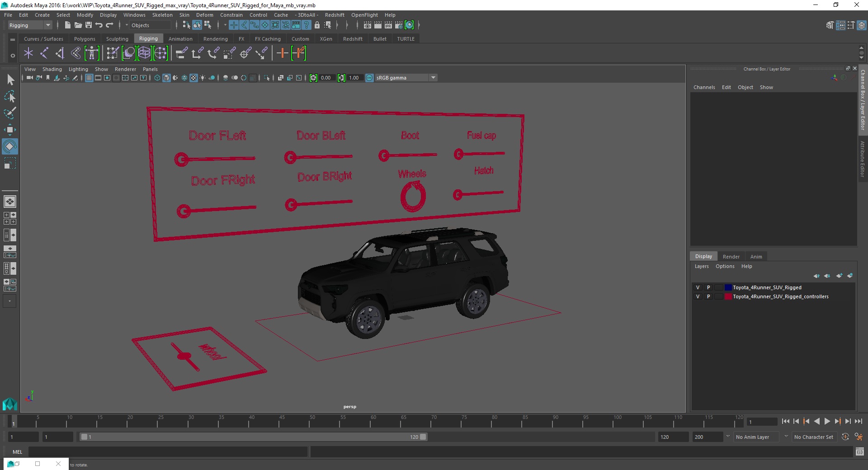
Task: Toggle the lock selection padlock icon
Action: click(x=317, y=25)
